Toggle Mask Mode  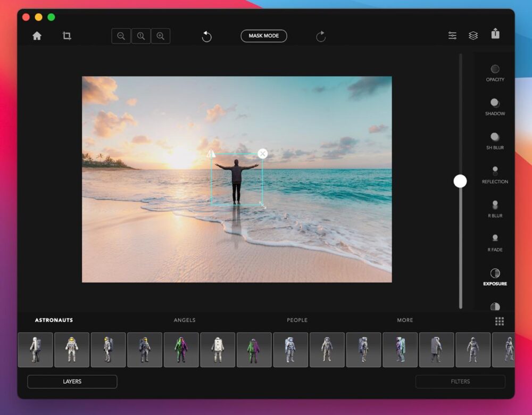pyautogui.click(x=263, y=36)
